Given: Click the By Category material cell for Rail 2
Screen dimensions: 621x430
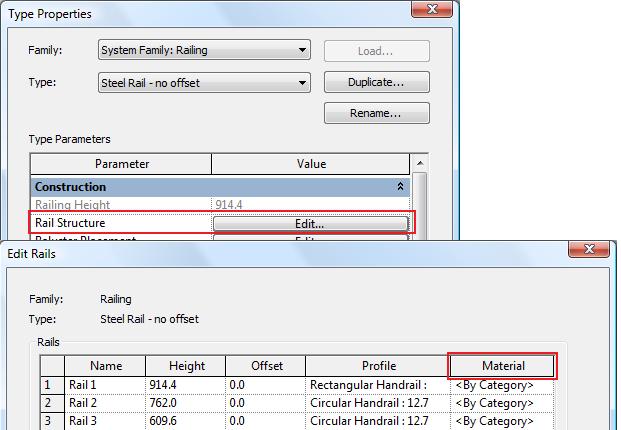Looking at the screenshot, I should point(503,403).
